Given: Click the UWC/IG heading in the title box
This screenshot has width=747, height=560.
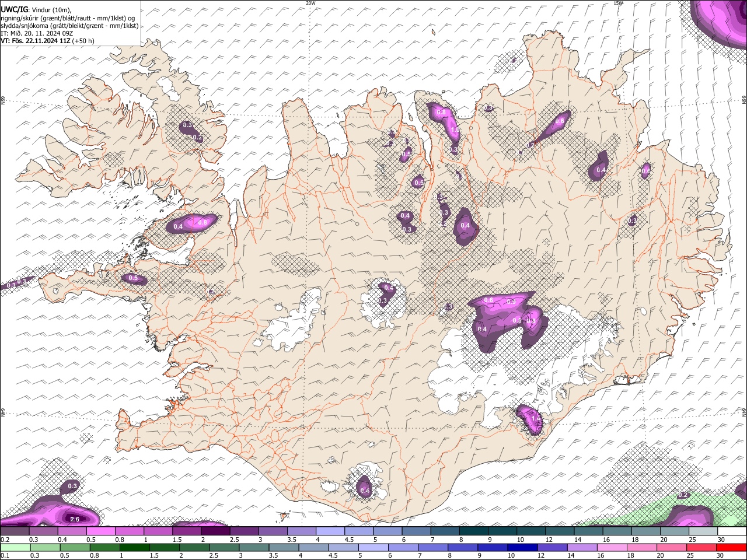Looking at the screenshot, I should pyautogui.click(x=14, y=10).
